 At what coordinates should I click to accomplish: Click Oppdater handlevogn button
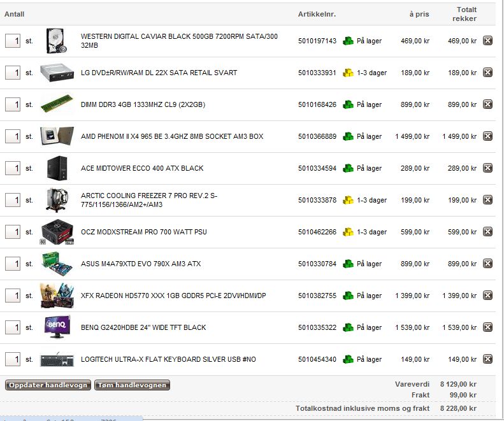[48, 385]
